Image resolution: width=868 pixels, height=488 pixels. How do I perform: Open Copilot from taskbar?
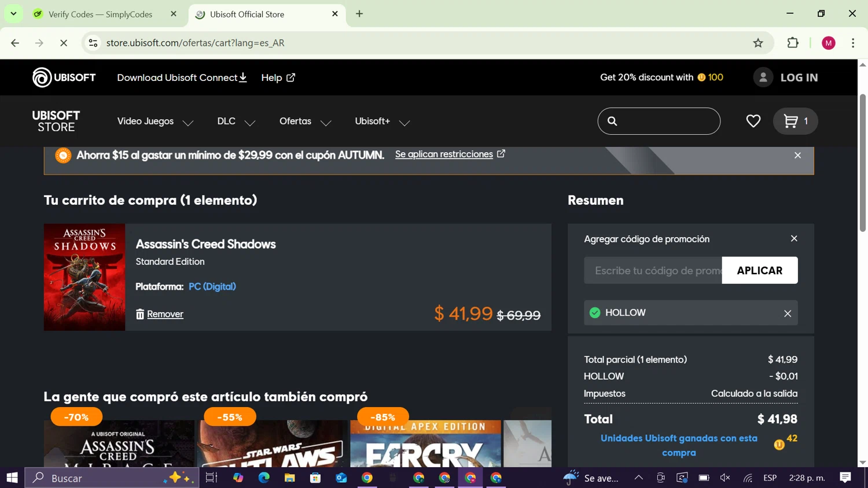238,478
